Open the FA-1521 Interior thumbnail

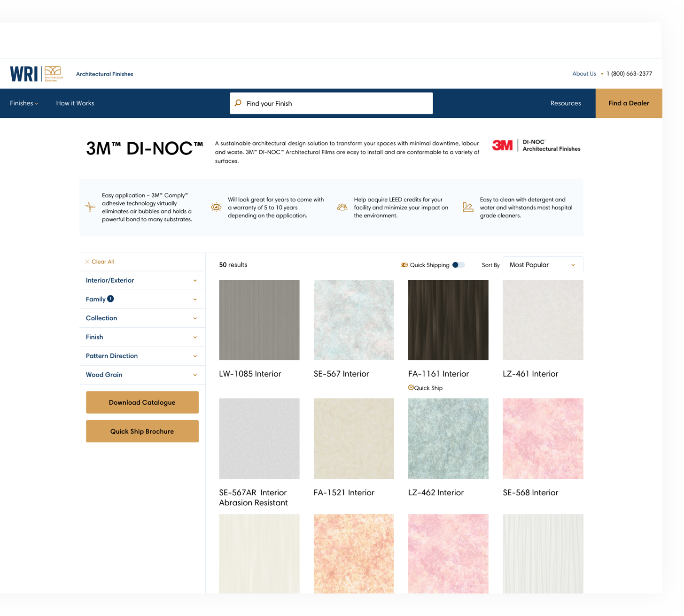354,439
